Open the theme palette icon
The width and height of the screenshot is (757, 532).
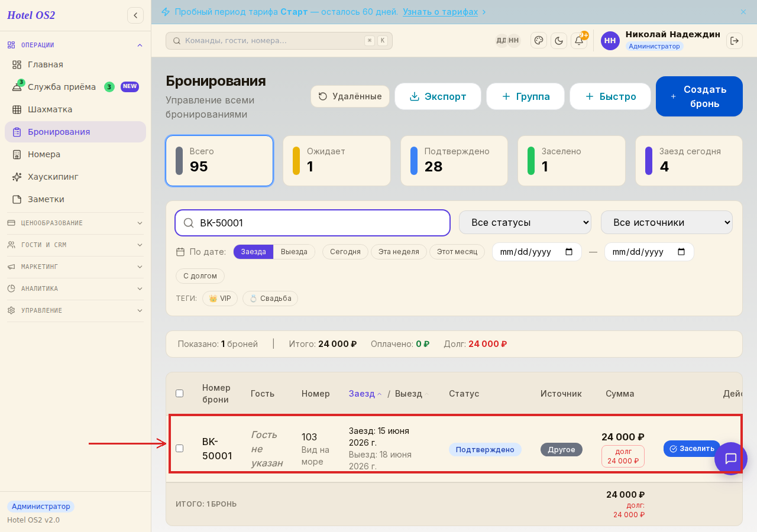[539, 40]
